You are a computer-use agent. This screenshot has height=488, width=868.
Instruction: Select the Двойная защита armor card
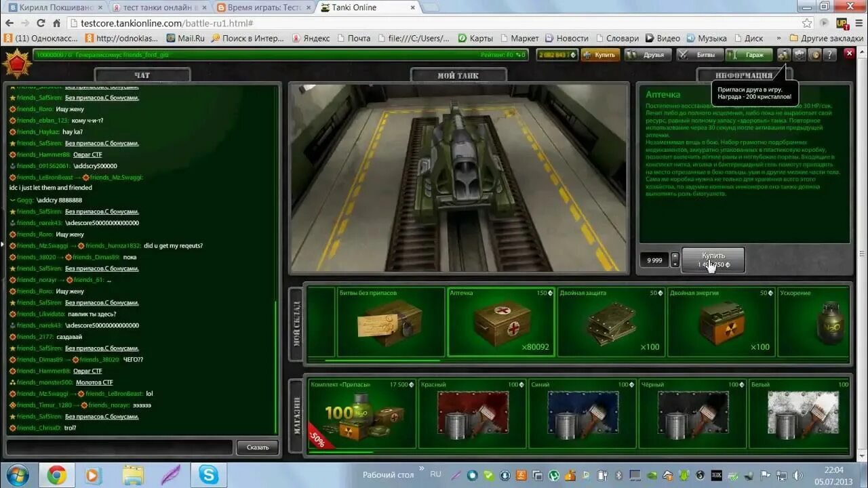point(611,322)
